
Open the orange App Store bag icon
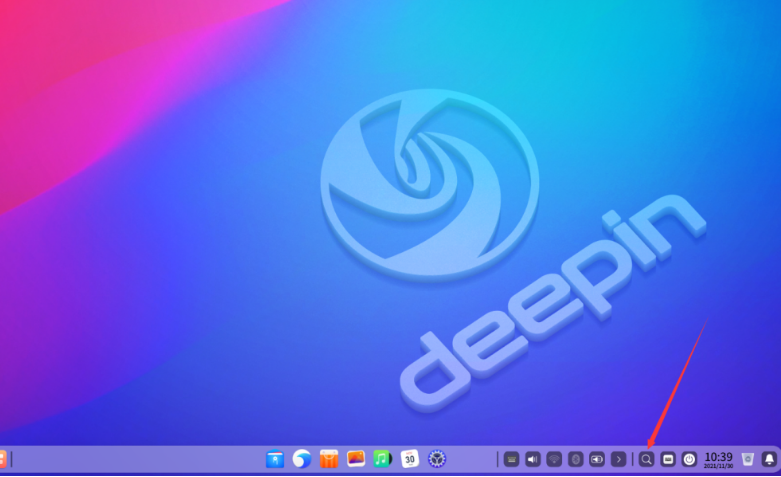329,459
